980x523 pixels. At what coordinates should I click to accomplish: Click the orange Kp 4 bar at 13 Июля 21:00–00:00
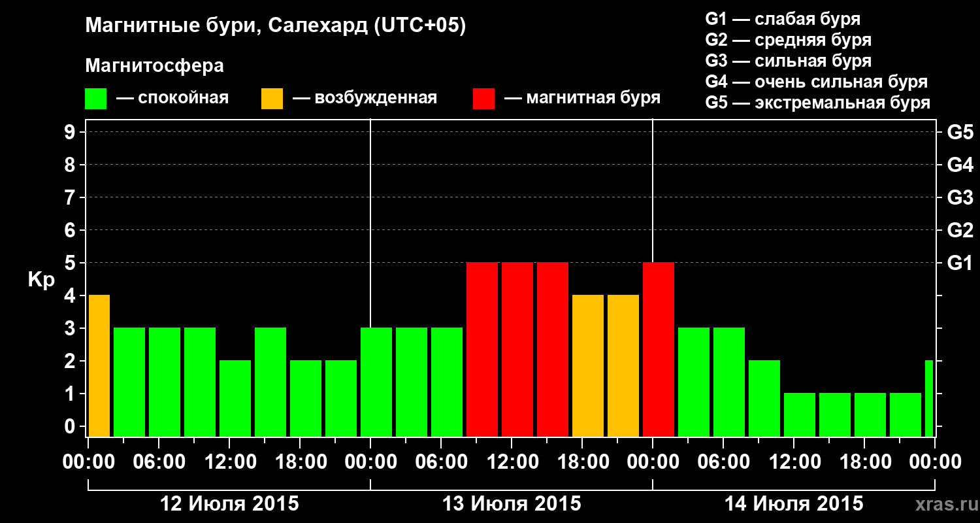tap(623, 365)
